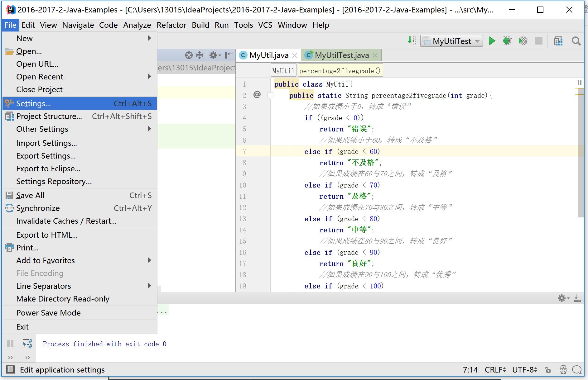Expand the Line Separators submenu
This screenshot has height=380, width=588.
coord(80,286)
